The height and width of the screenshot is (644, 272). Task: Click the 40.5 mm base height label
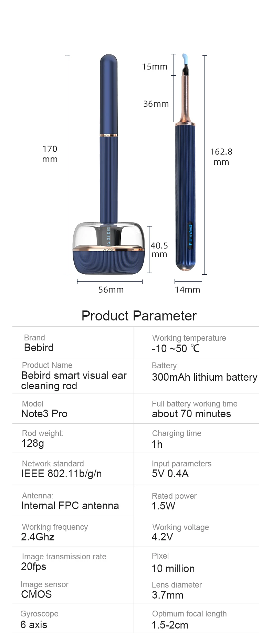tap(159, 250)
